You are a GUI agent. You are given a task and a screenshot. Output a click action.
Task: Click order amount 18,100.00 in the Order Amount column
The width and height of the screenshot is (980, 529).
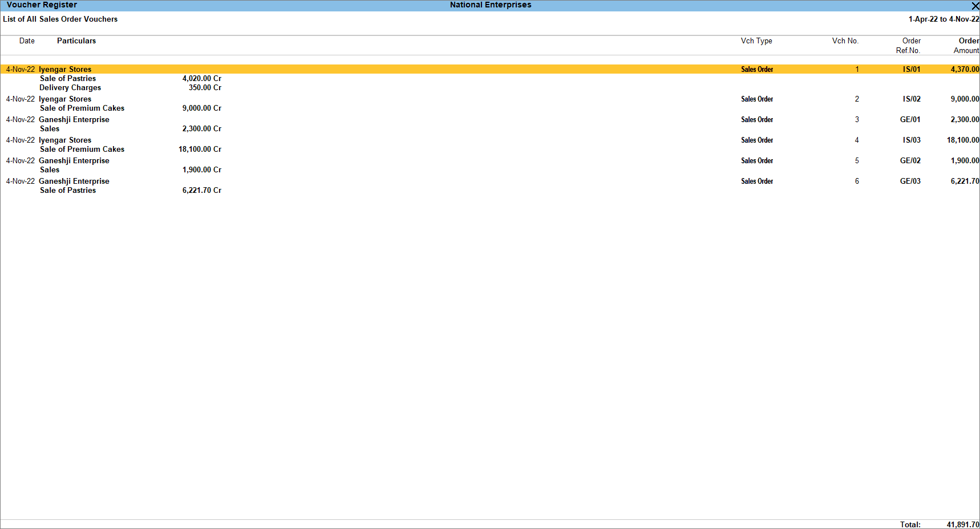coord(963,140)
